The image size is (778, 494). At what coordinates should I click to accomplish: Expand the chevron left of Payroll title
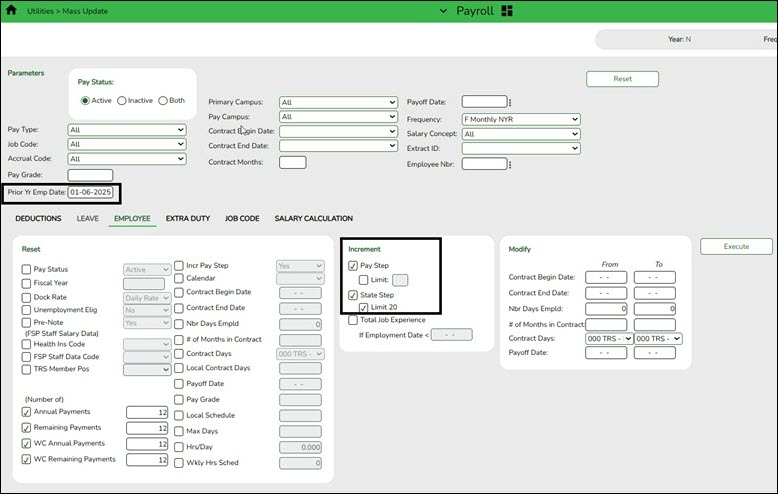click(443, 11)
